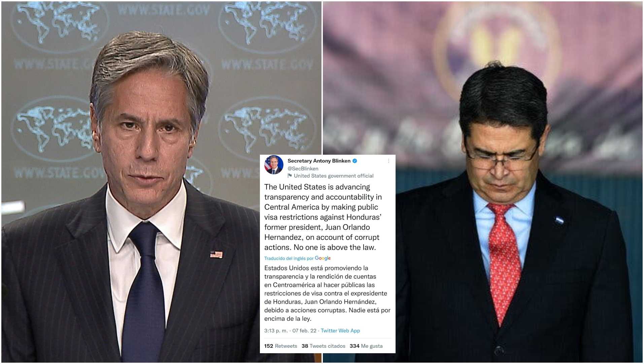View the 38 Tweets citados list
The height and width of the screenshot is (364, 644).
(324, 346)
